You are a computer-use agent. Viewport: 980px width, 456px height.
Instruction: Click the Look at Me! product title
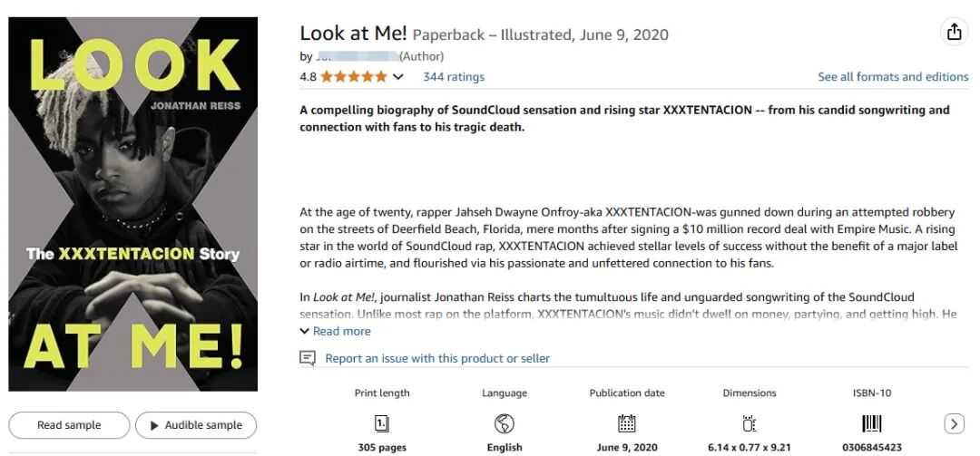(352, 34)
